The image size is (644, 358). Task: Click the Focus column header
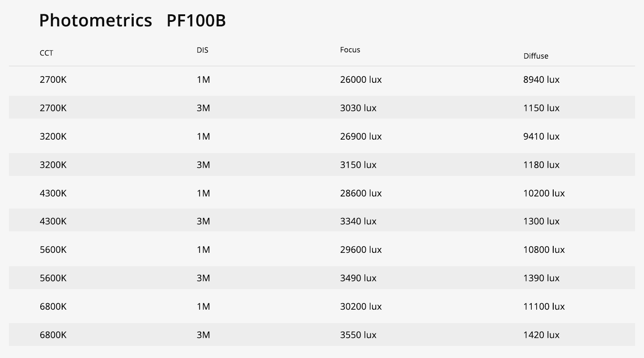pyautogui.click(x=350, y=50)
